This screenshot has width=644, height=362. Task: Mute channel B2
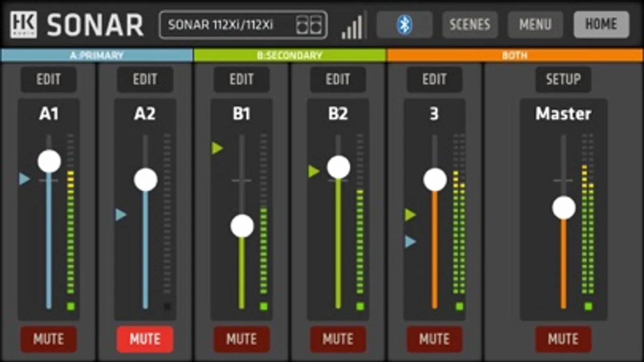click(x=338, y=339)
